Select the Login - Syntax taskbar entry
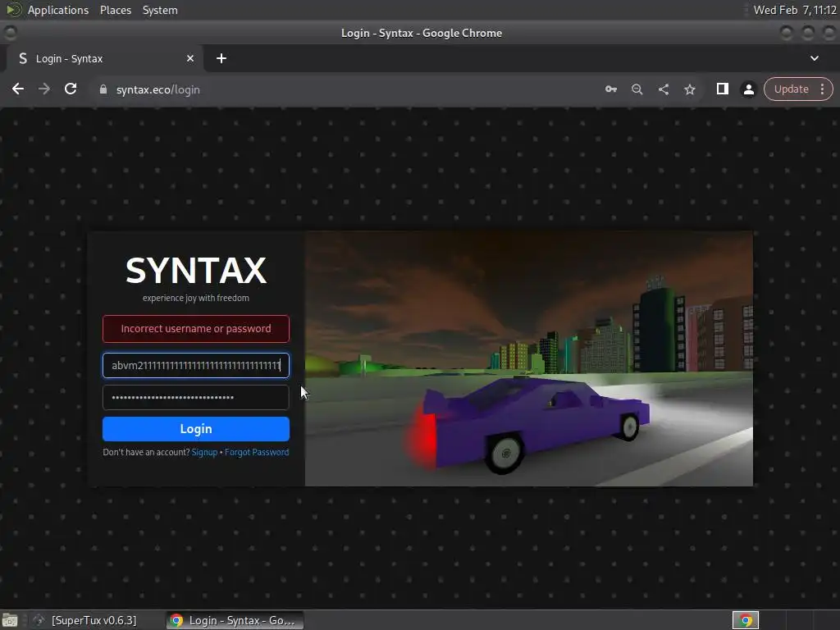 [235, 620]
